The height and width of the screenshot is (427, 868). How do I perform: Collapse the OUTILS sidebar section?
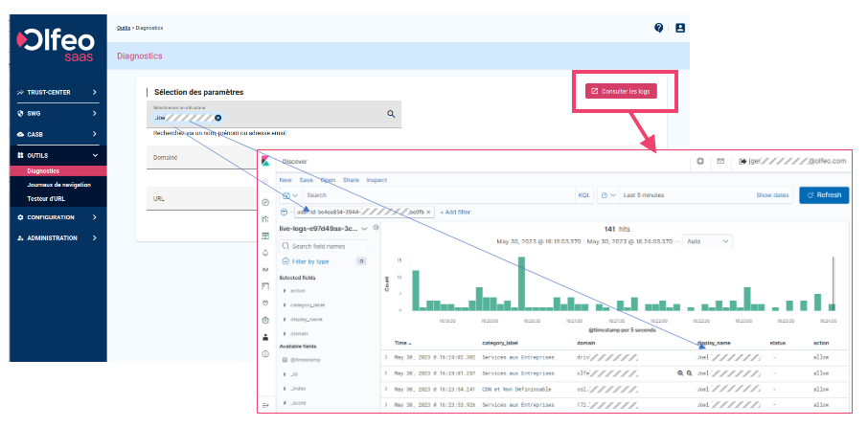(94, 155)
